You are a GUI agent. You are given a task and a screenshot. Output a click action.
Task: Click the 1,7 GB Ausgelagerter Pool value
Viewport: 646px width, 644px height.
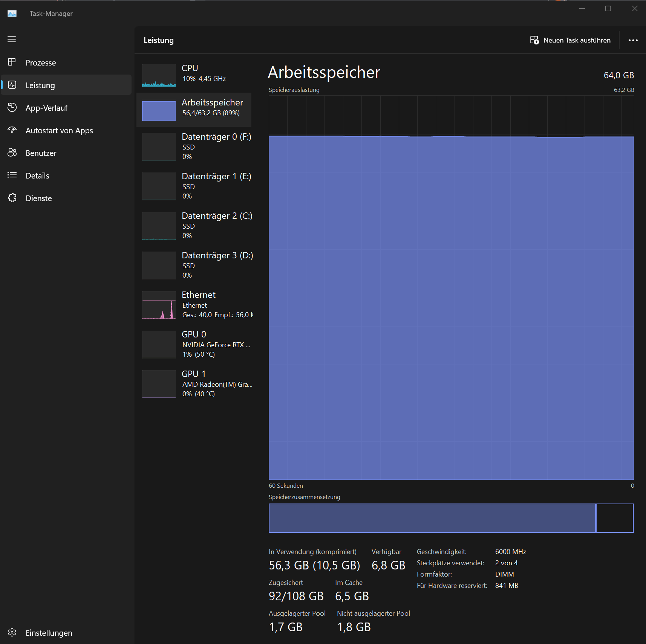(286, 627)
